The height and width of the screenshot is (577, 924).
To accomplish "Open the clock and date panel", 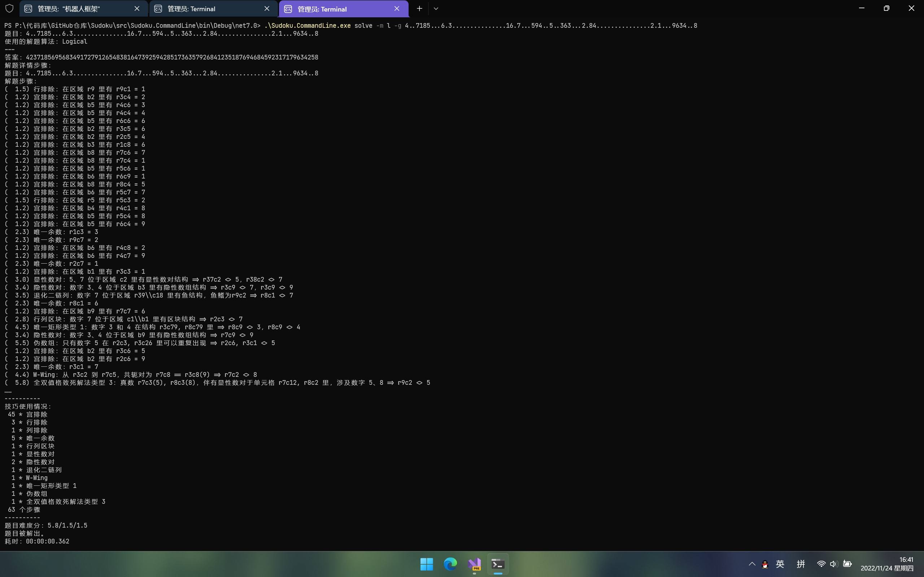I will [886, 564].
